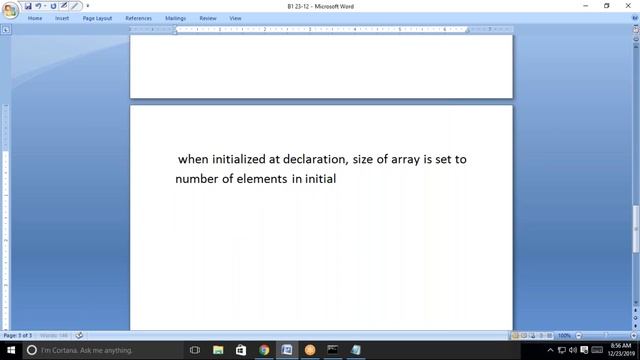Viewport: 640px width, 360px height.
Task: Save document from Quick Access Toolbar
Action: (x=28, y=6)
